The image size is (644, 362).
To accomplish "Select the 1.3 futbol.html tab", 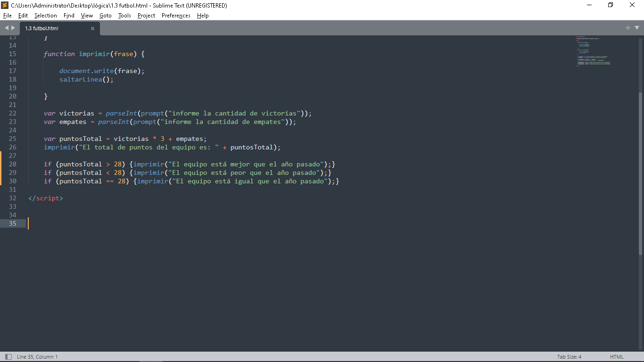I will click(x=59, y=28).
